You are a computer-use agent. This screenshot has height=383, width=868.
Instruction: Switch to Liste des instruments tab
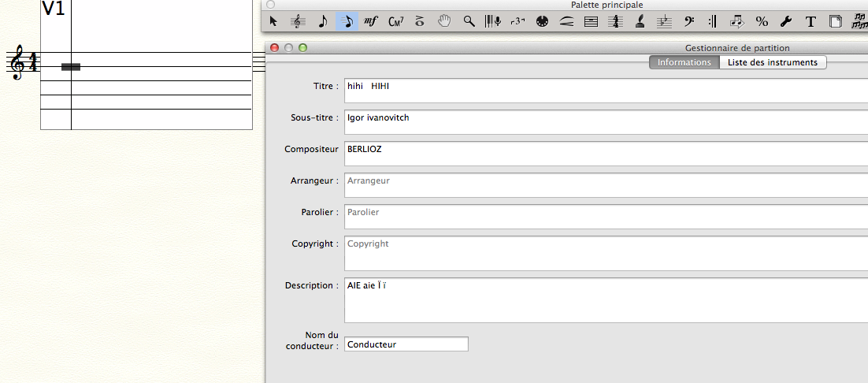773,62
